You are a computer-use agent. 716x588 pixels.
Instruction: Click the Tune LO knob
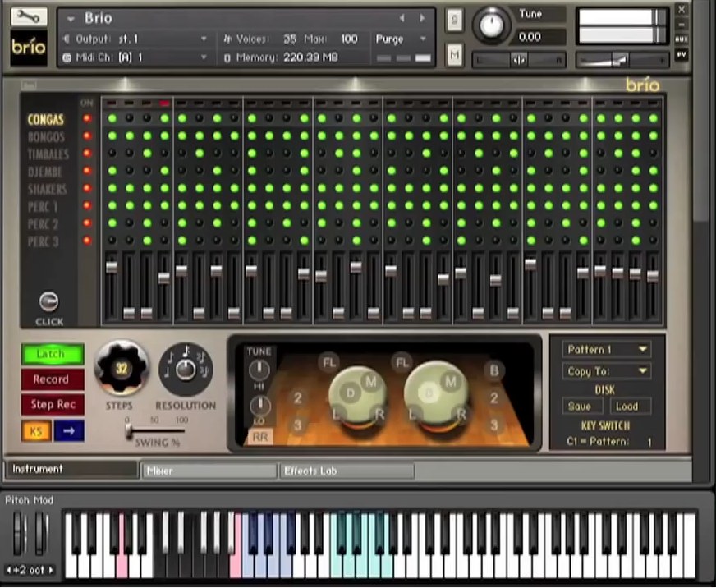coord(259,405)
